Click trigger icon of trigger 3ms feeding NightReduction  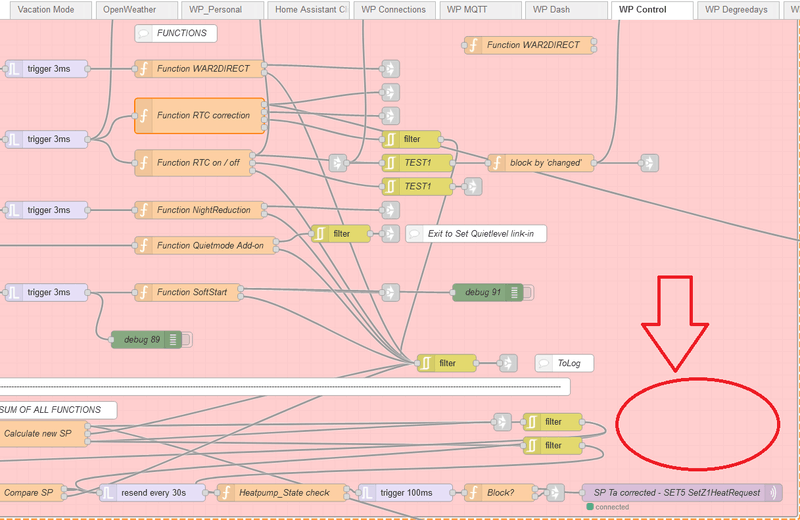coord(14,210)
